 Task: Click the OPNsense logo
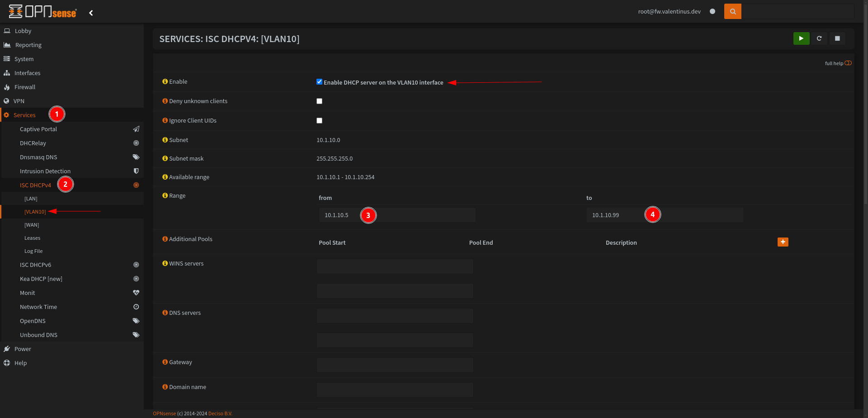click(42, 12)
